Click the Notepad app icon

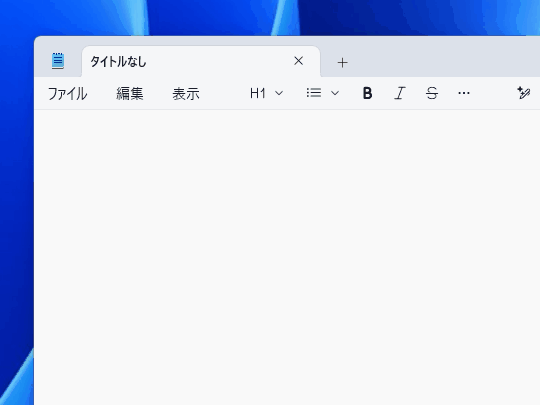58,61
